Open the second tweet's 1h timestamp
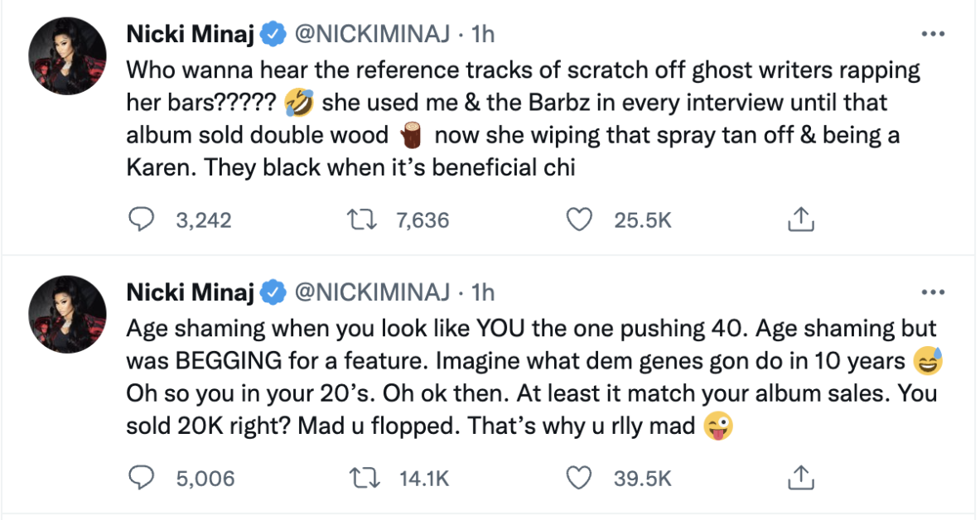The image size is (980, 520). (x=482, y=291)
